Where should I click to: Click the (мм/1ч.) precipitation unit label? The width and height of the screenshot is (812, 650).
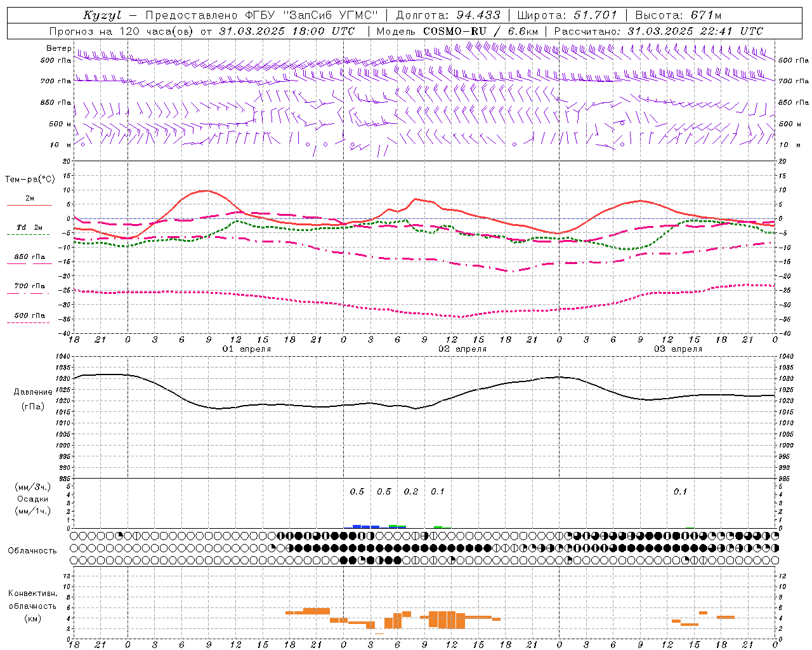tap(33, 511)
